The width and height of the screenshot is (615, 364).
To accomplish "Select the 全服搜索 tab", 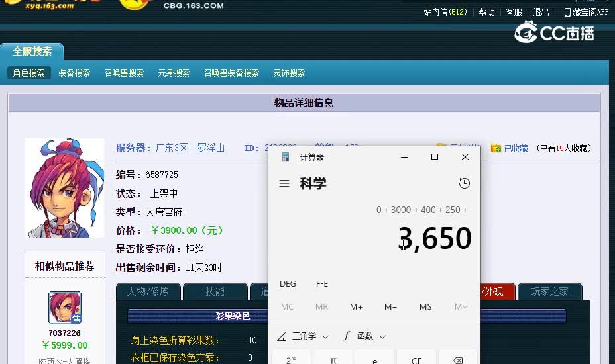I will click(32, 52).
